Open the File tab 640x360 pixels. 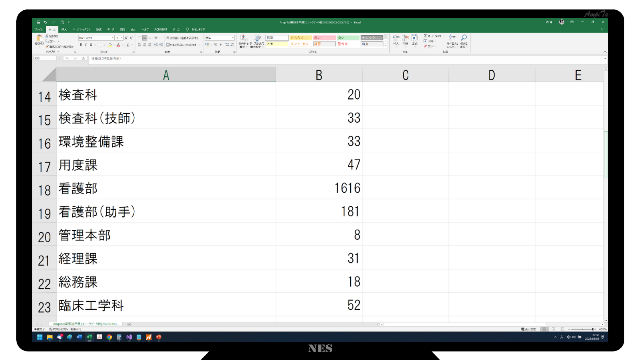click(x=39, y=29)
